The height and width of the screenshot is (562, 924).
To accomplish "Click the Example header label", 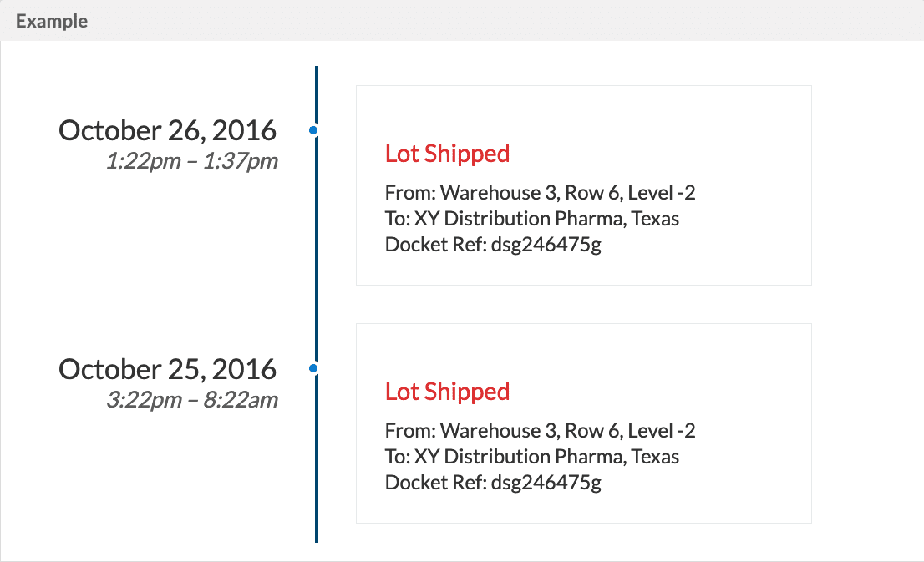I will tap(52, 21).
